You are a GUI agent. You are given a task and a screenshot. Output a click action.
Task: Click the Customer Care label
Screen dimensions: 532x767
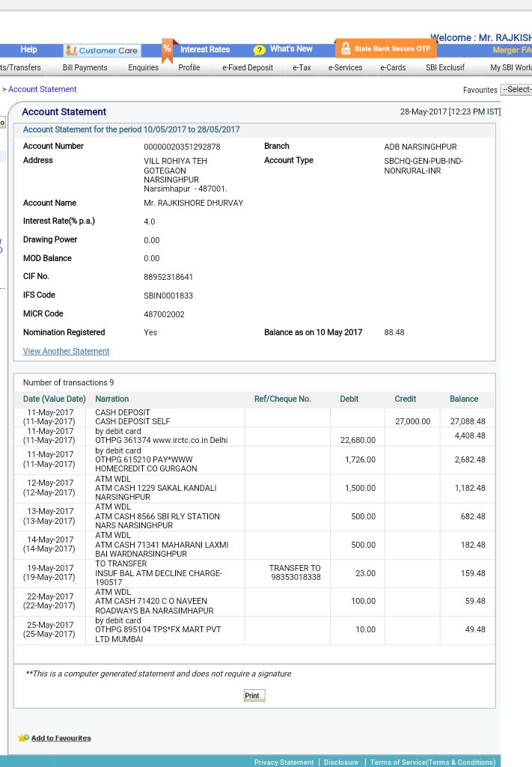(x=108, y=50)
